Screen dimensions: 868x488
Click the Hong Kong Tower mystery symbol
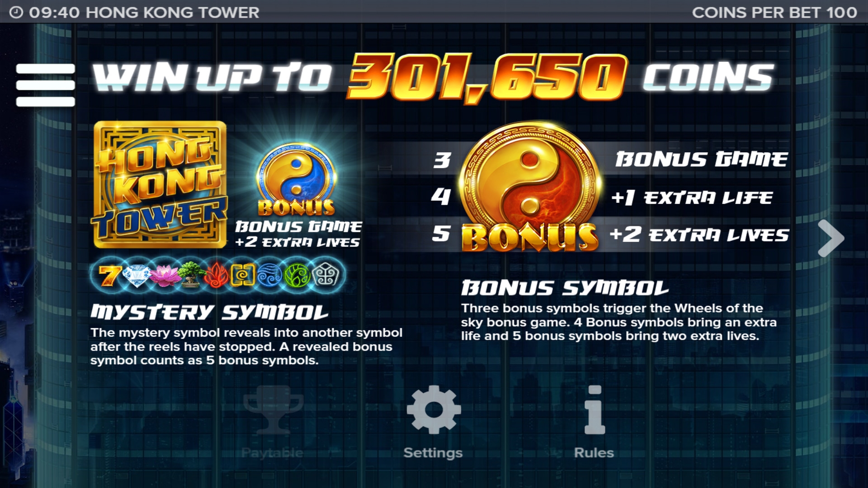pyautogui.click(x=160, y=184)
